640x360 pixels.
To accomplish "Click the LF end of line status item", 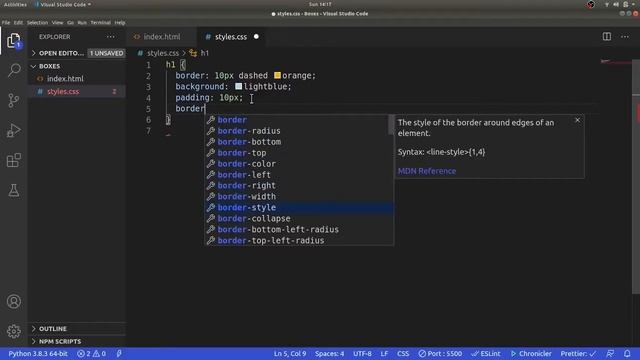I will (x=384, y=353).
